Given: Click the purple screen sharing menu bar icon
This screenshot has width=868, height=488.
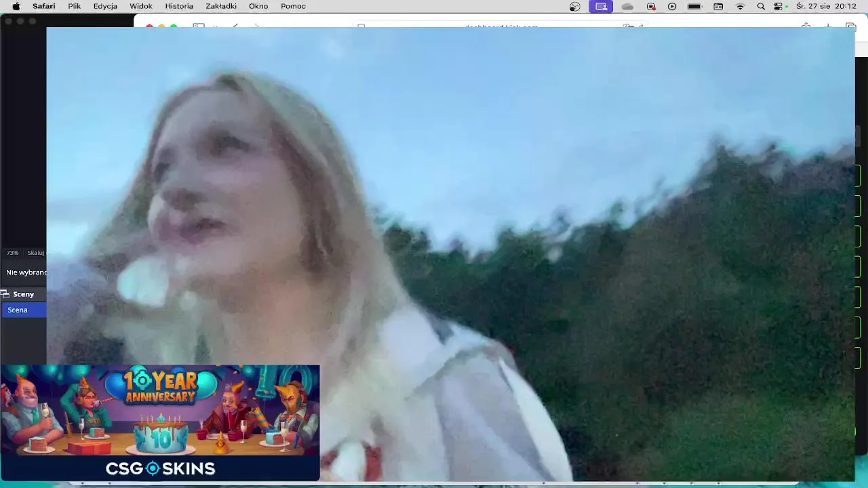Looking at the screenshot, I should coord(601,6).
